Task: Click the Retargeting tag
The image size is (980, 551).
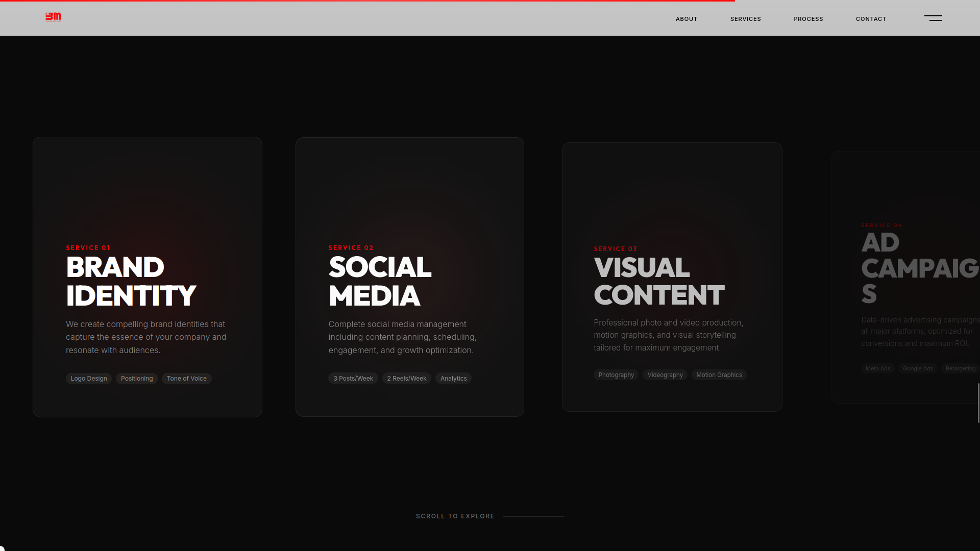Action: pyautogui.click(x=961, y=368)
